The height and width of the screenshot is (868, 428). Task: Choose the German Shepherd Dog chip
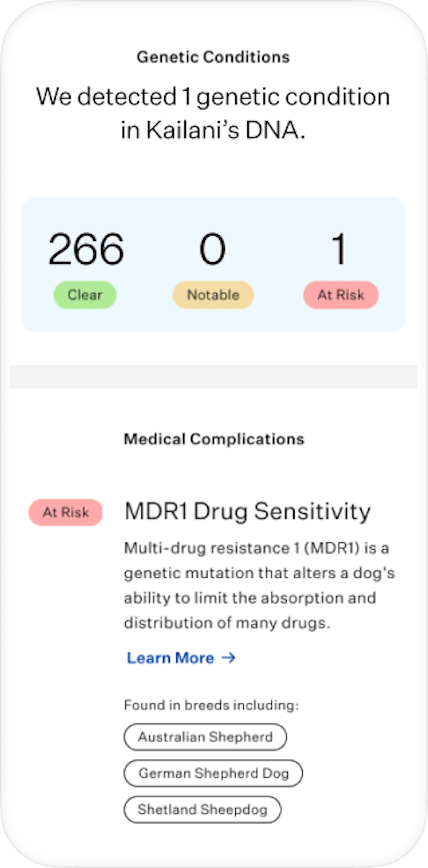213,773
